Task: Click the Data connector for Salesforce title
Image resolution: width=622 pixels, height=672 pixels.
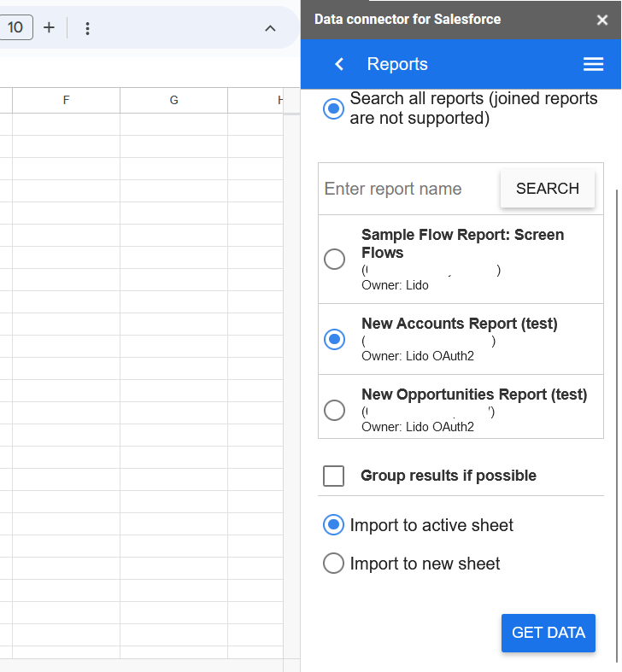Action: pyautogui.click(x=408, y=20)
